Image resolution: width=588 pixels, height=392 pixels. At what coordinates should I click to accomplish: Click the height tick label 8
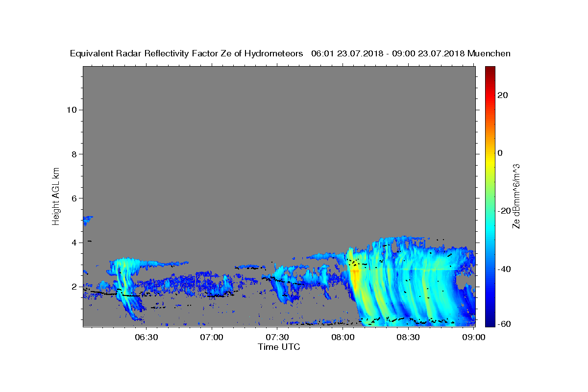74,154
